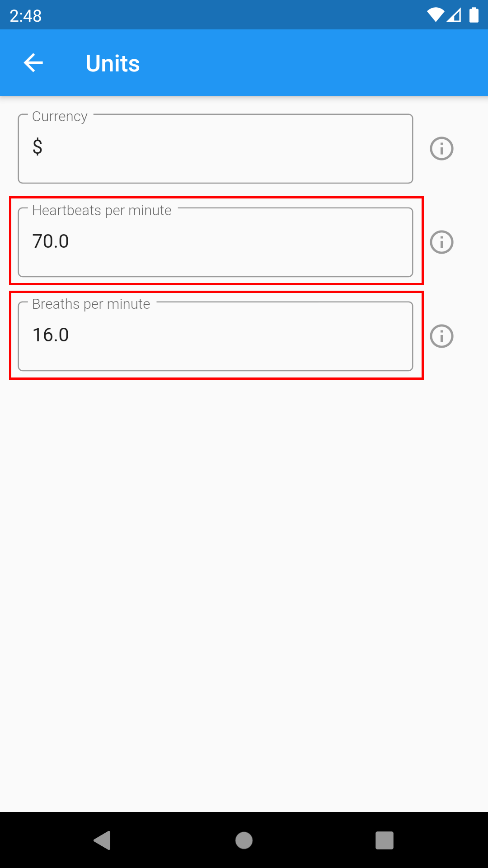Open recent apps with the square button
The width and height of the screenshot is (488, 868).
tap(384, 840)
